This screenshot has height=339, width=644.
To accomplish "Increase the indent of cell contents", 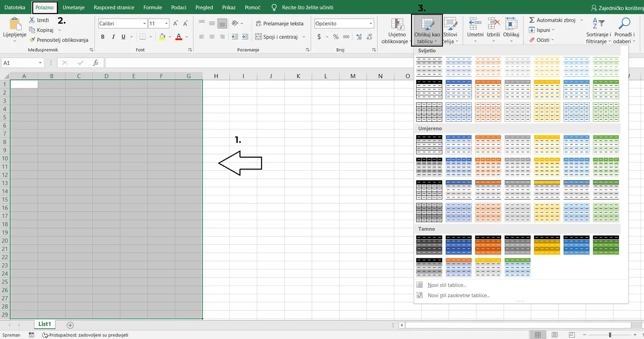I will [245, 37].
